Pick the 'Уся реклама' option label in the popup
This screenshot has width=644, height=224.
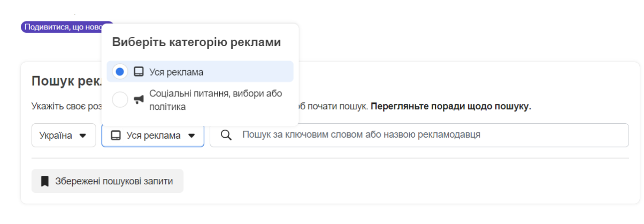click(176, 72)
